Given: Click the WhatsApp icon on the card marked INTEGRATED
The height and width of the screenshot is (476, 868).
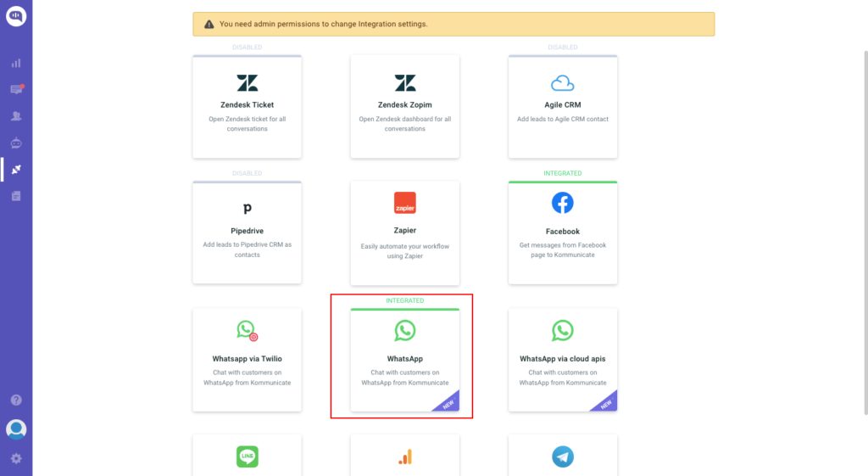Looking at the screenshot, I should [404, 330].
